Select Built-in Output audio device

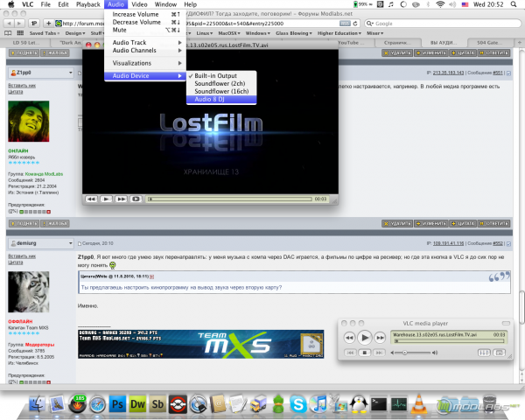(x=221, y=76)
